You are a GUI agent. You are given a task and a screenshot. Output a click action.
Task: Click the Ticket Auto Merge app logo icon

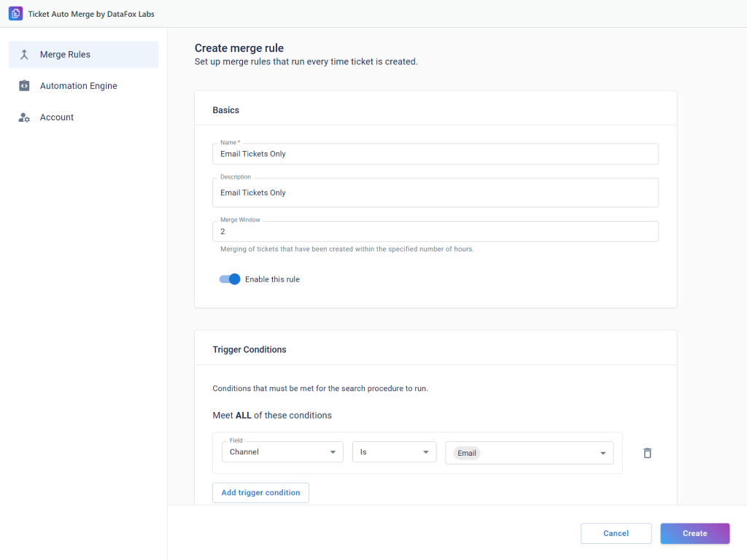[x=15, y=14]
